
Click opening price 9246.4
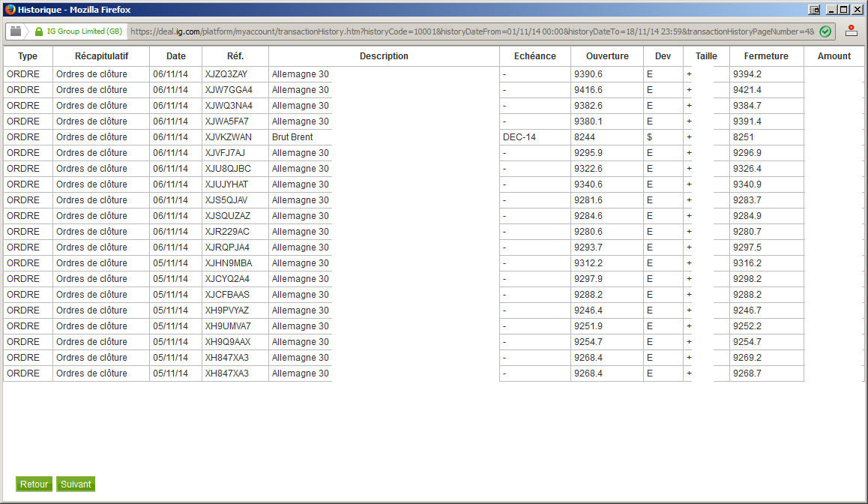click(588, 310)
